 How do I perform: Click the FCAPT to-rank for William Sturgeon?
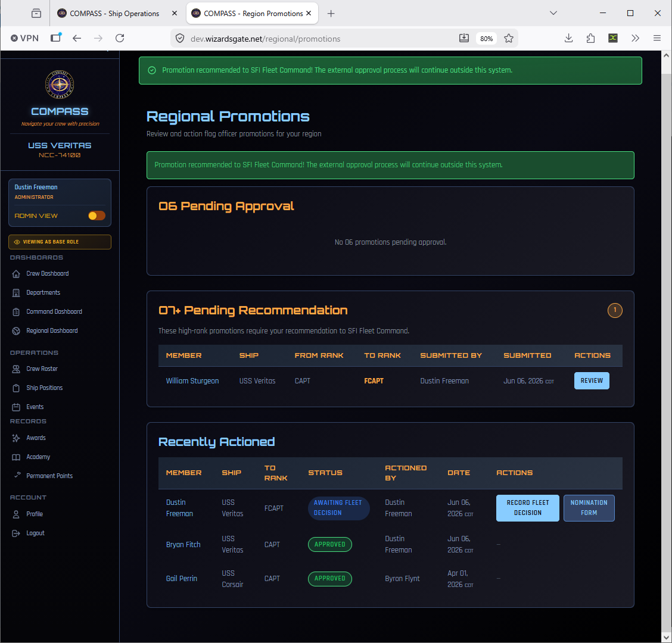(x=374, y=381)
